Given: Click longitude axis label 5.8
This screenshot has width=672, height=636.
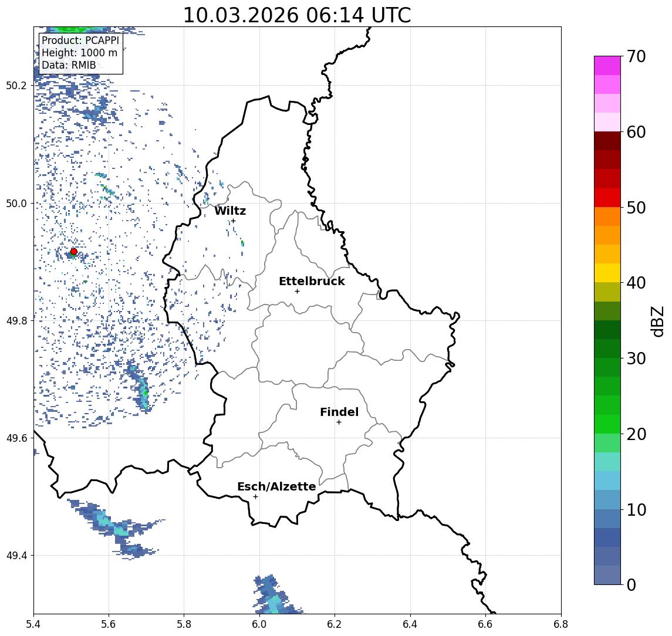Looking at the screenshot, I should (x=184, y=624).
